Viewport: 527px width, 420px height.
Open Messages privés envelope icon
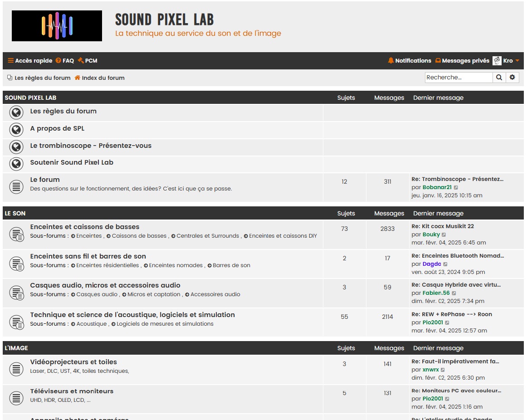(437, 60)
